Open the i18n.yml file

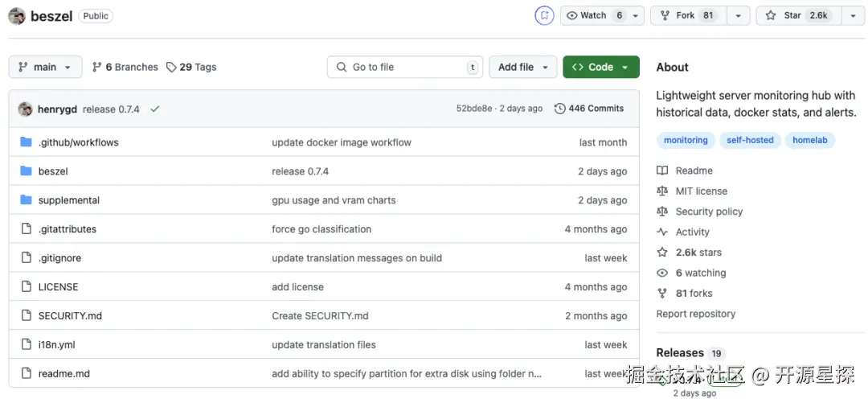pos(56,344)
